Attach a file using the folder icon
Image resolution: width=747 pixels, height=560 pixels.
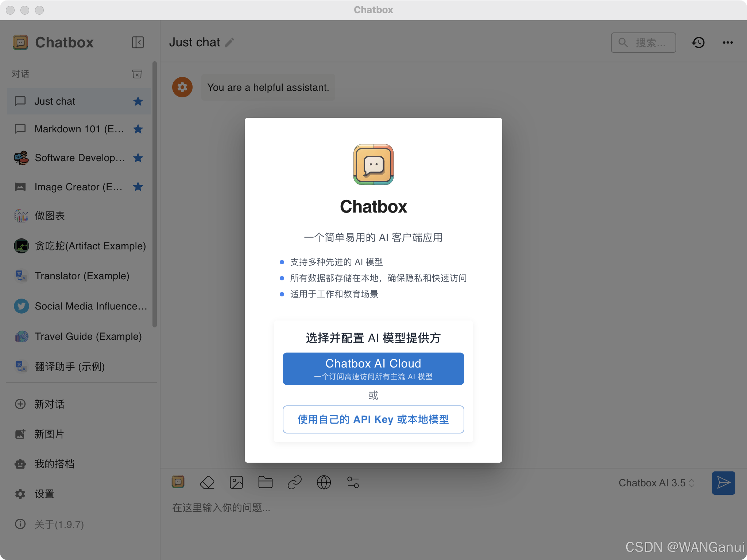click(x=265, y=483)
